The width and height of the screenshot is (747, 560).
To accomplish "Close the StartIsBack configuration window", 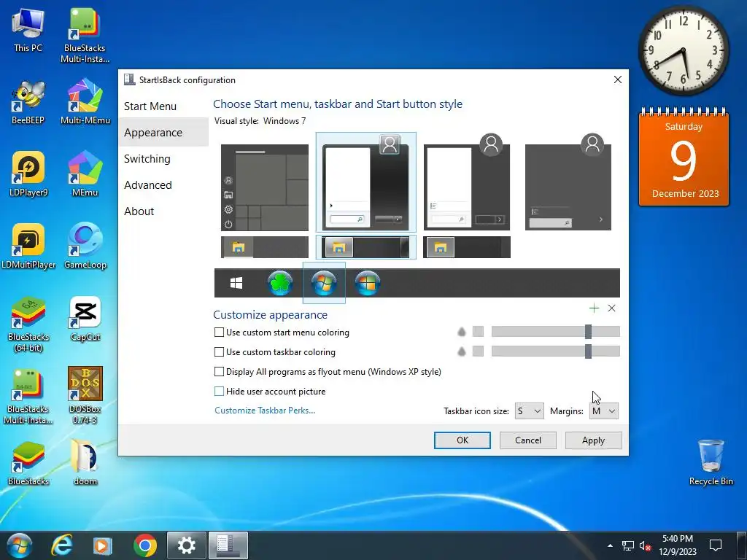I will coord(617,80).
